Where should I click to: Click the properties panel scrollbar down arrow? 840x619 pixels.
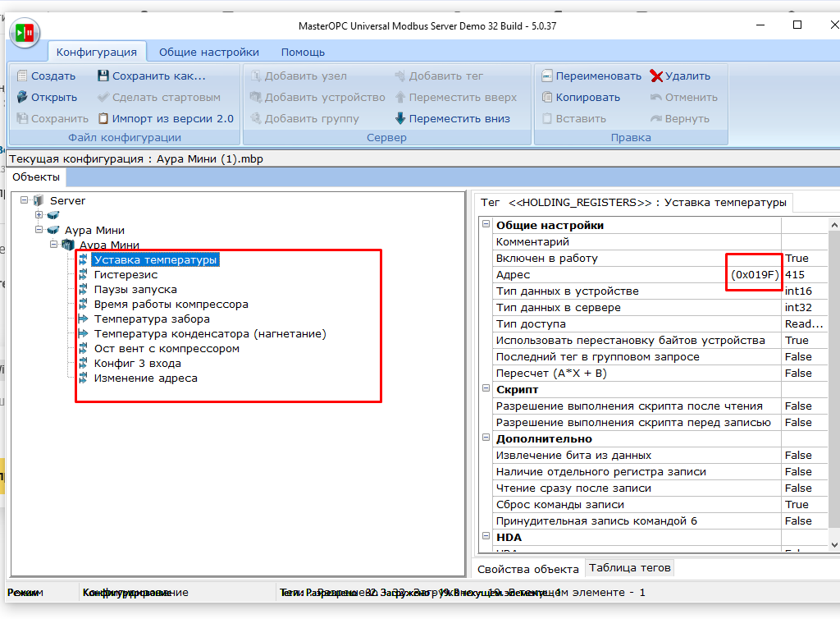tap(834, 544)
